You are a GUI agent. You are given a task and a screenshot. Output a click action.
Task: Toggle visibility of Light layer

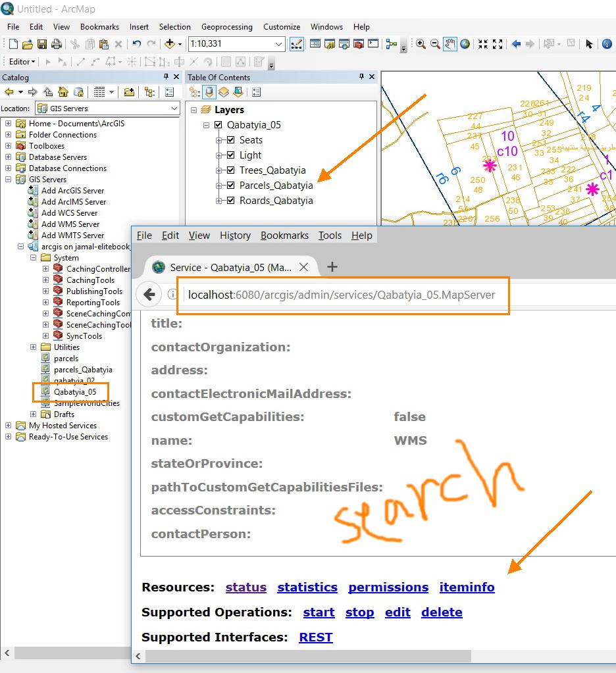point(230,155)
